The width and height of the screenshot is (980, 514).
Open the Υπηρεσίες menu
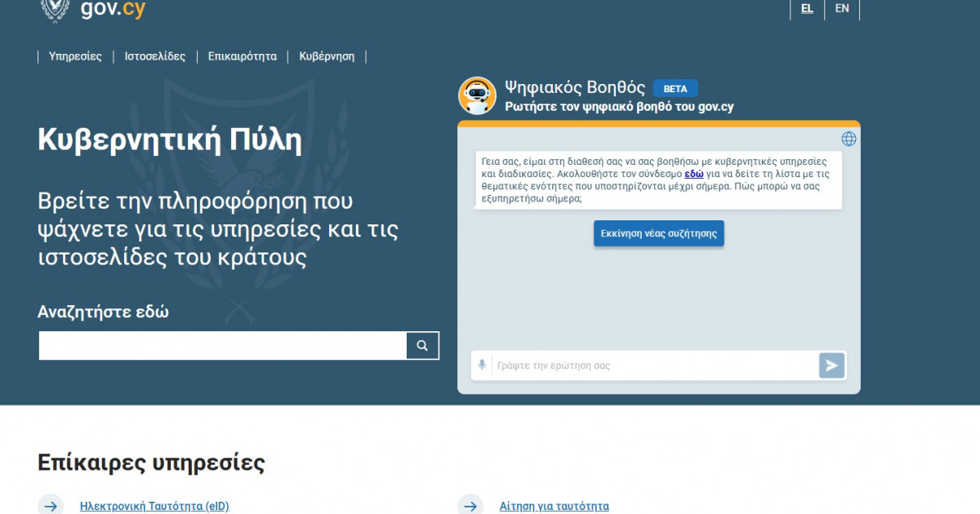tap(75, 56)
